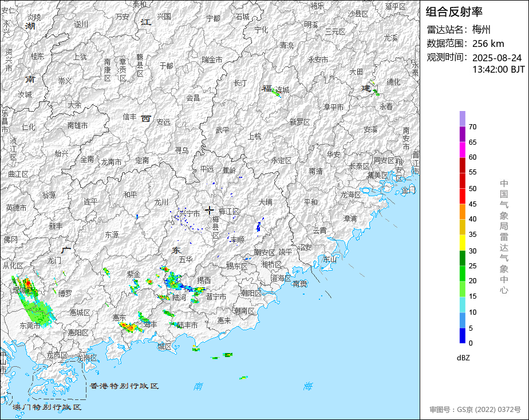The height and width of the screenshot is (420, 529).
Task: Click the 惠来 map label
Action: pyautogui.click(x=224, y=320)
